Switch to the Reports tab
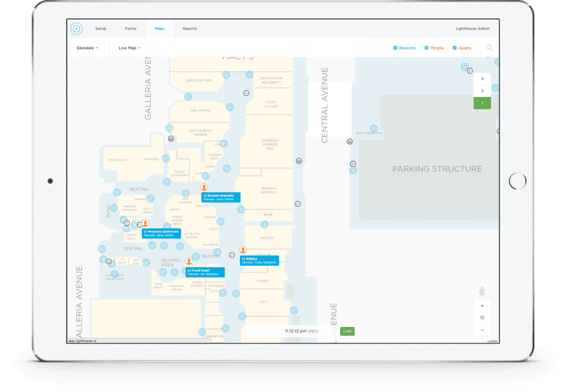The height and width of the screenshot is (392, 565). coord(189,28)
